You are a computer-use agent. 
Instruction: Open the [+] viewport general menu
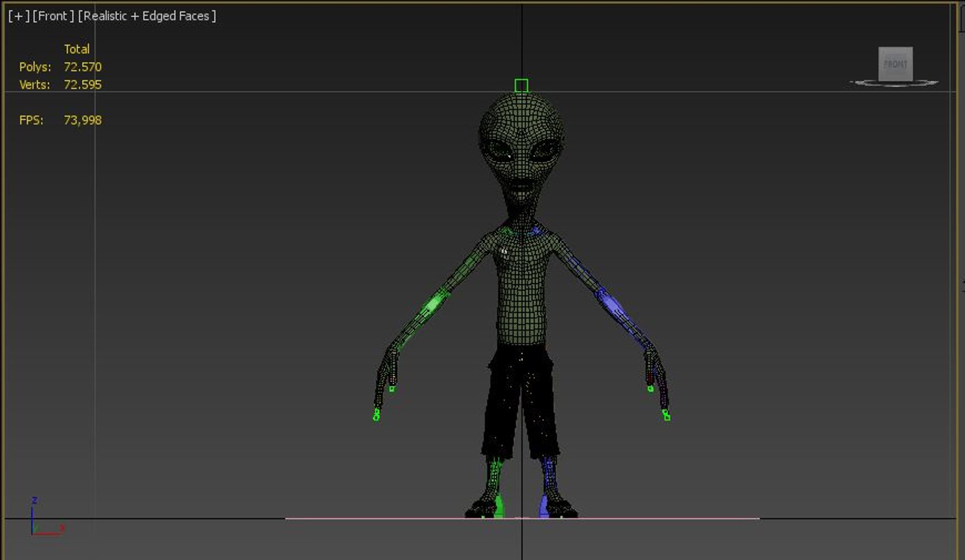(19, 16)
